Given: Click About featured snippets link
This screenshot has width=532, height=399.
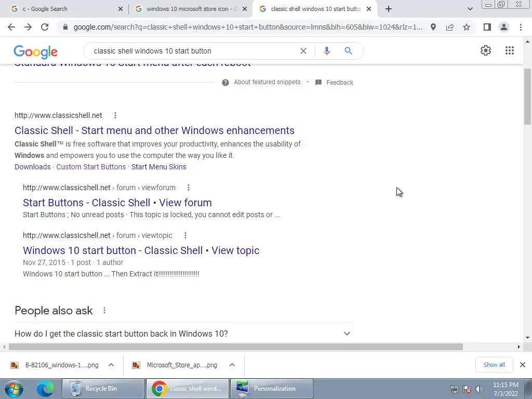Looking at the screenshot, I should click(267, 82).
